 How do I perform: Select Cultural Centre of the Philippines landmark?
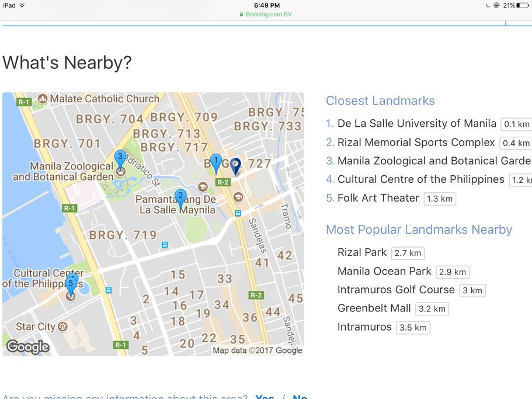(x=420, y=179)
